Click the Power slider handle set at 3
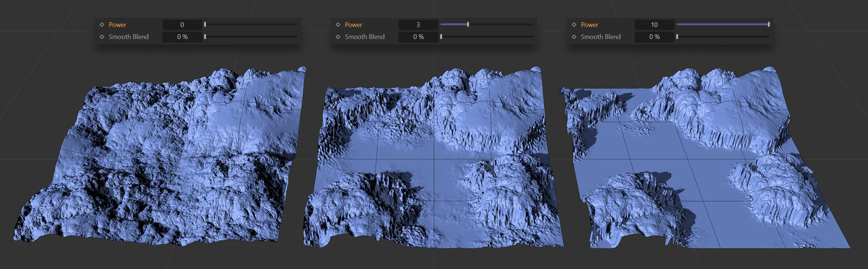This screenshot has width=868, height=269. click(x=468, y=24)
